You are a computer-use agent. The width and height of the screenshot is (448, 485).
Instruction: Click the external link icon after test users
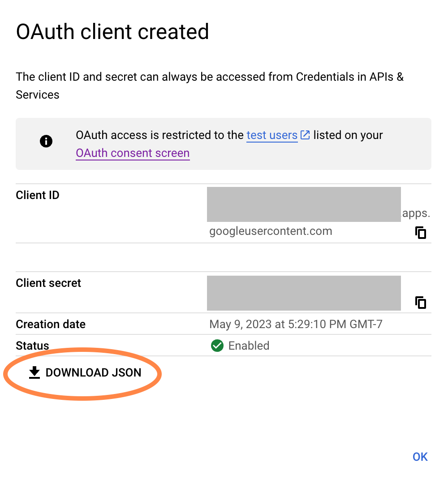coord(306,134)
